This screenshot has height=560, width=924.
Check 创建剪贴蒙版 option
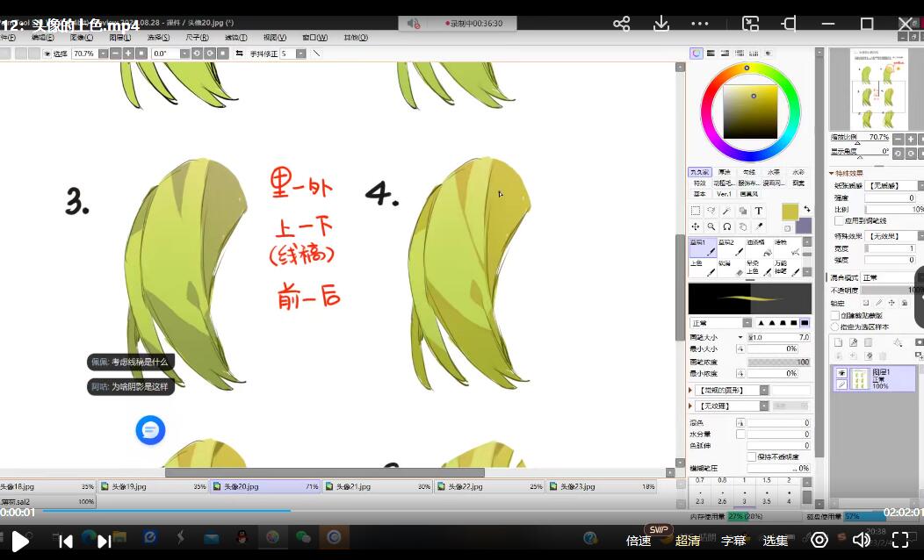coord(835,316)
